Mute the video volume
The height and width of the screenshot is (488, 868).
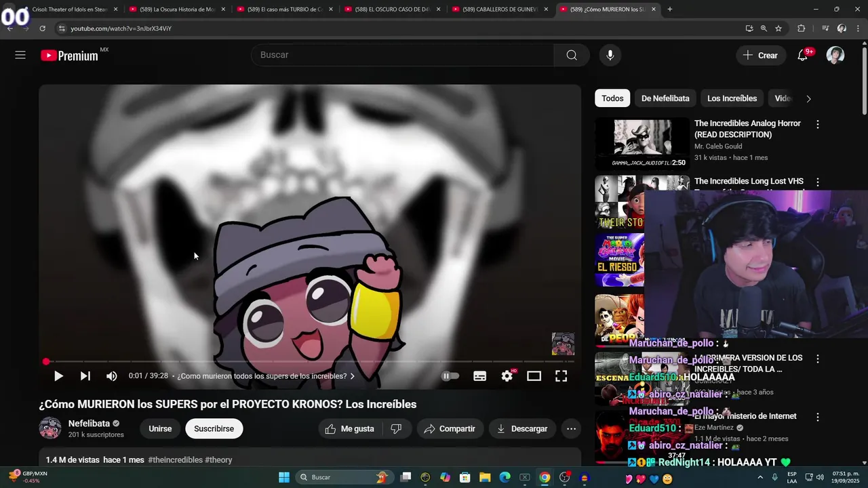[x=112, y=376]
